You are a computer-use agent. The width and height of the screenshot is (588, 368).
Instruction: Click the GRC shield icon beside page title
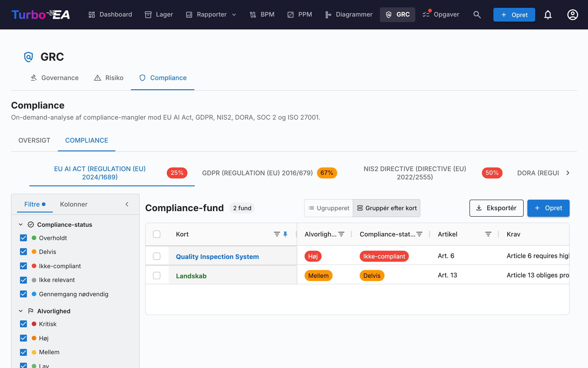click(28, 57)
